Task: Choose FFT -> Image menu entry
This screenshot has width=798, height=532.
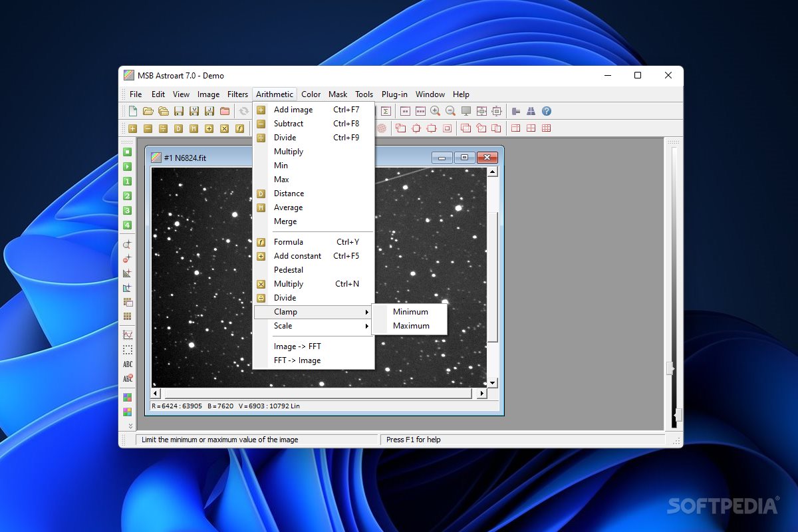Action: click(314, 360)
